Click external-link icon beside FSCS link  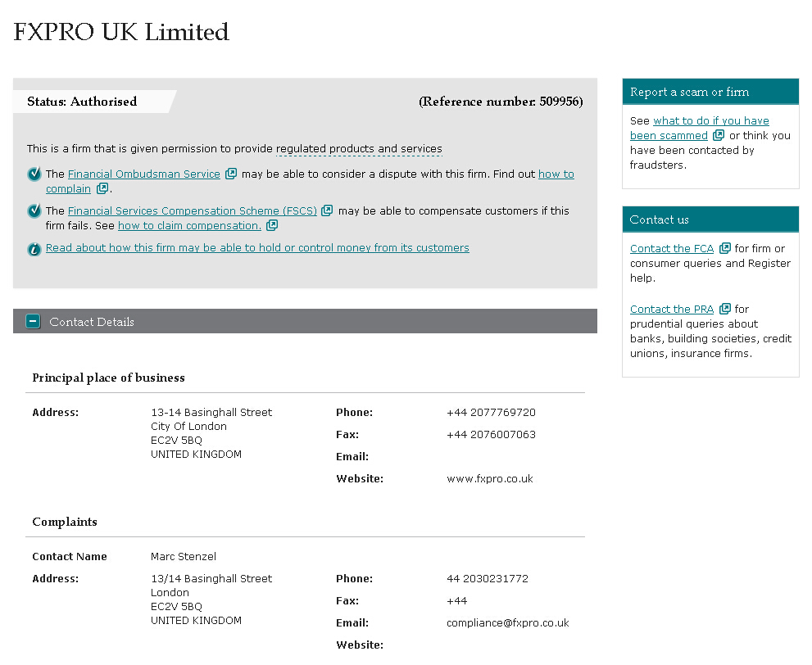click(327, 210)
